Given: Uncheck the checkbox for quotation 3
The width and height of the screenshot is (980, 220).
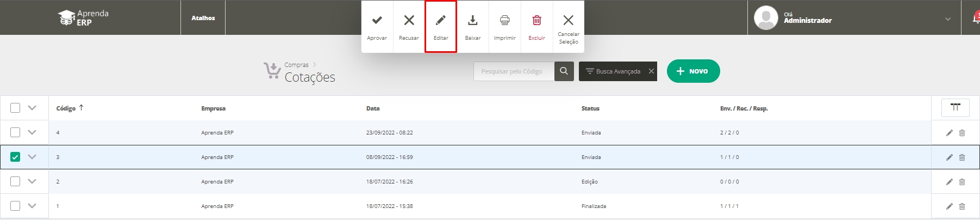Looking at the screenshot, I should click(15, 157).
